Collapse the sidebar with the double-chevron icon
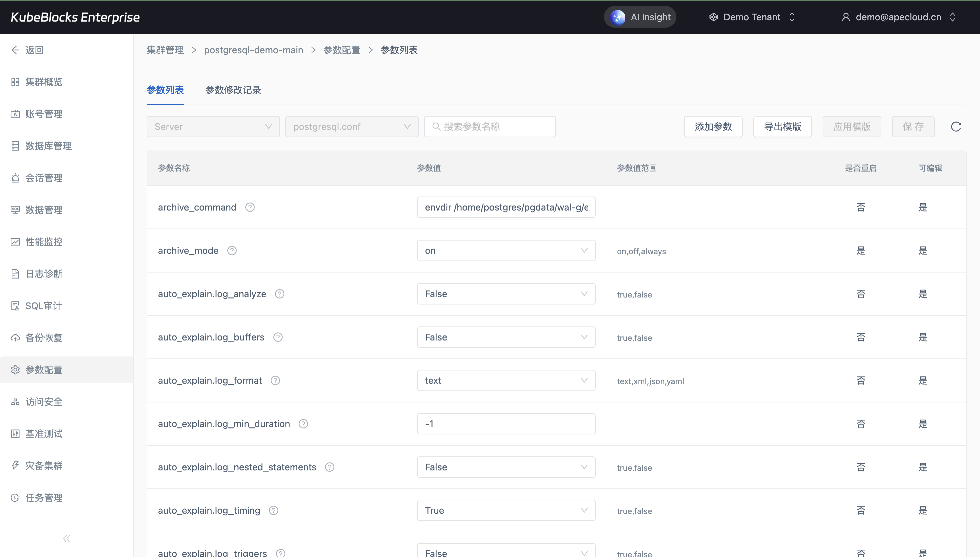Image resolution: width=980 pixels, height=557 pixels. tap(67, 539)
